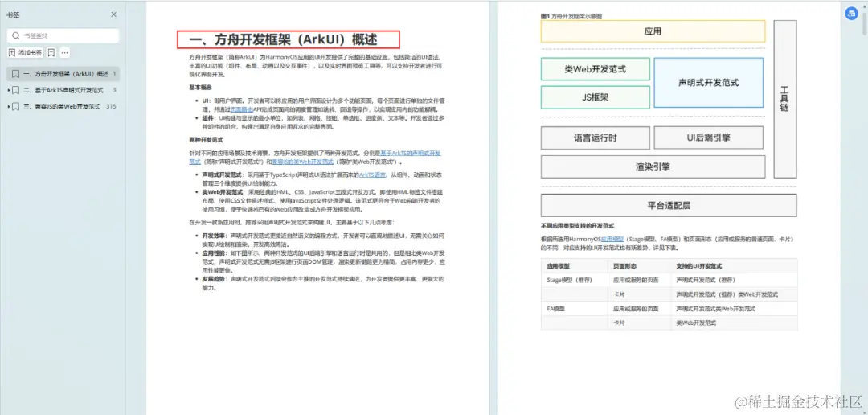Click bookmark icon of 一、方舟开发框架 row
868x415 pixels.
[16, 73]
